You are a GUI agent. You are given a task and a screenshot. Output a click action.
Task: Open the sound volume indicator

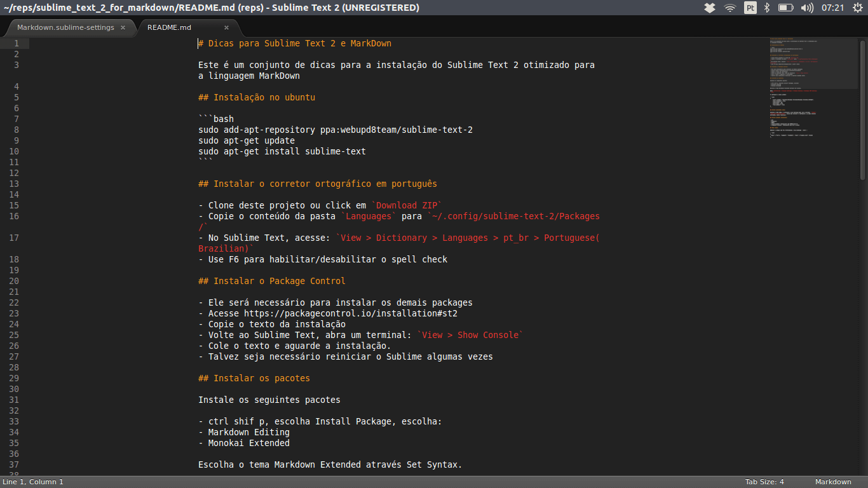[x=807, y=8]
